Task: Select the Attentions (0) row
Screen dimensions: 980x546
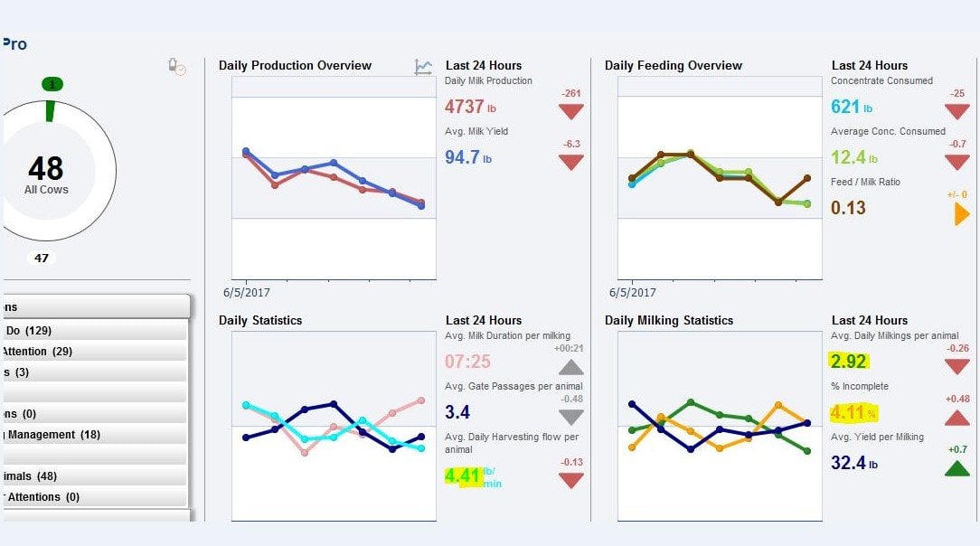Action: pyautogui.click(x=95, y=497)
